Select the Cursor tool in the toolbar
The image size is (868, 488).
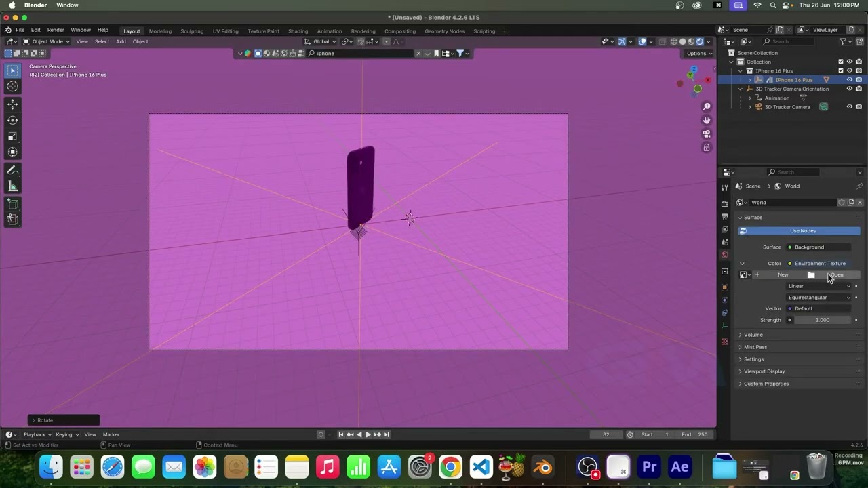tap(12, 86)
